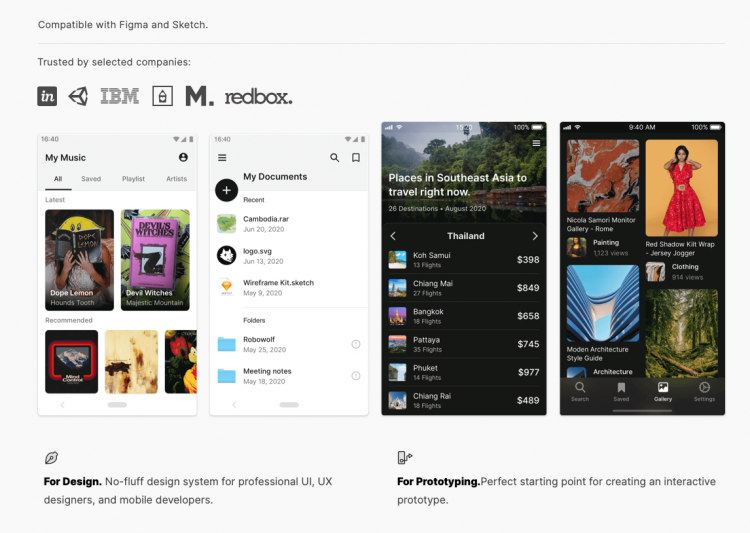
Task: Tap the Gallery icon in bottom navigation
Action: [x=662, y=391]
